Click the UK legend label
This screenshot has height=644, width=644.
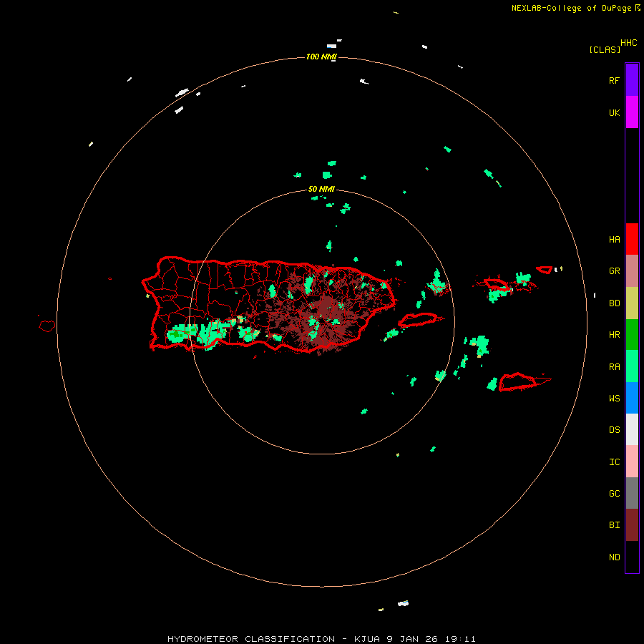pos(614,112)
